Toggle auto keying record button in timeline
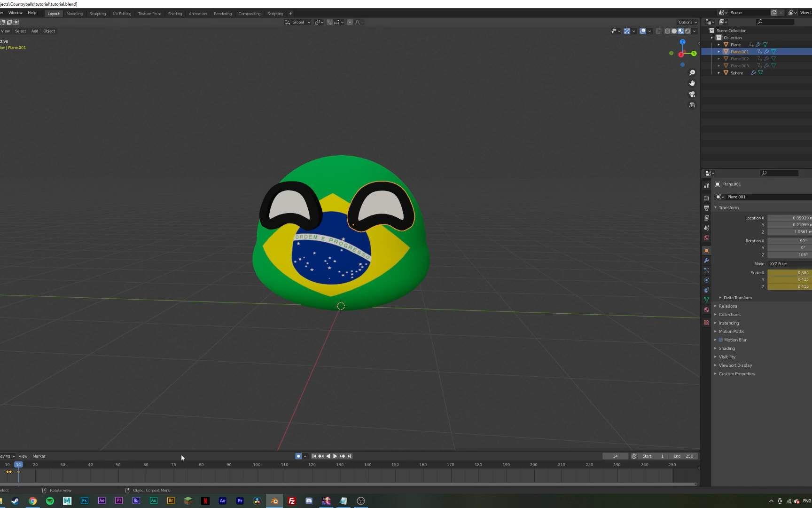812x508 pixels. coord(298,456)
